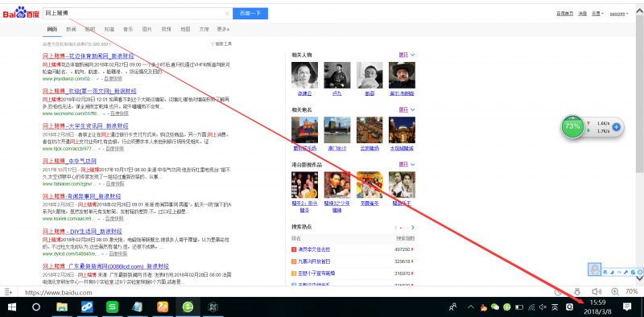Screen dimensions: 644x317
Task: Go to next page of 搜索热点
Action: click(413, 228)
